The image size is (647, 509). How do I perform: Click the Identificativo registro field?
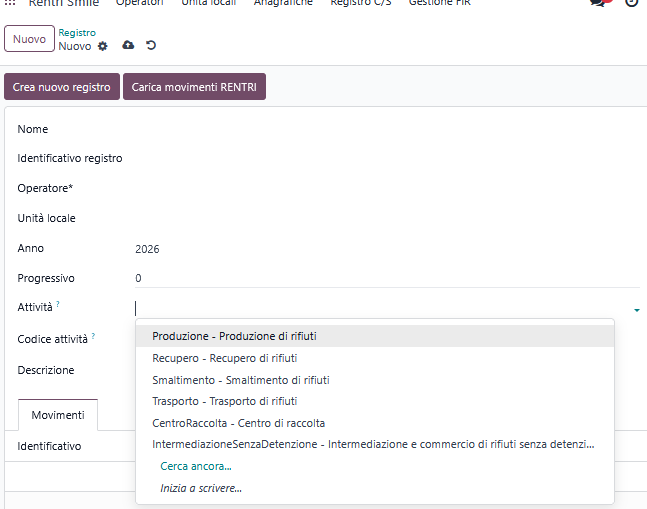(387, 158)
